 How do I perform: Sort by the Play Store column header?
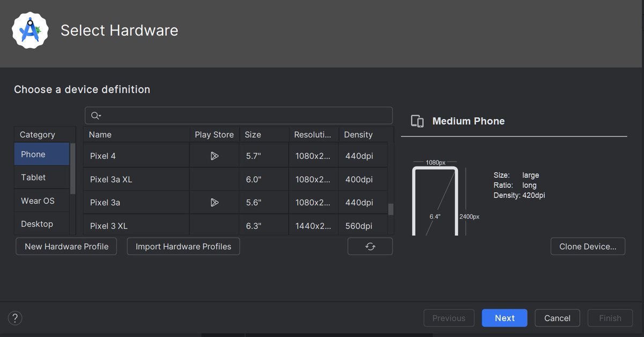(x=214, y=135)
